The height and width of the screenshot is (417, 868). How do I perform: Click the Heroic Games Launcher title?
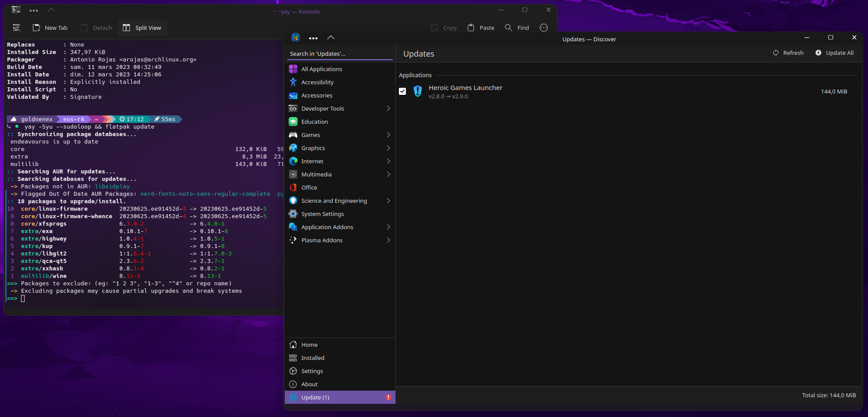click(466, 88)
